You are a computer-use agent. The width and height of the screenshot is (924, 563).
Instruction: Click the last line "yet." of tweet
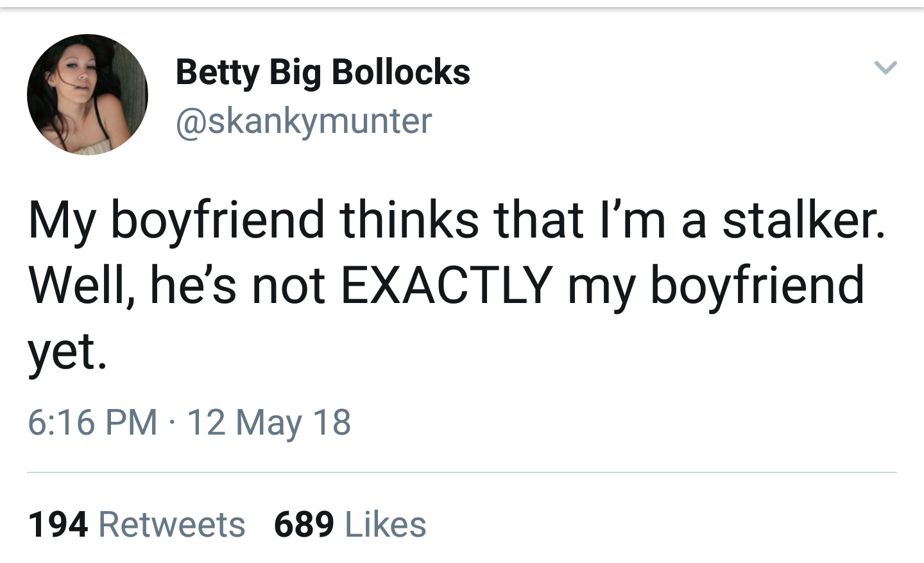coord(67,352)
